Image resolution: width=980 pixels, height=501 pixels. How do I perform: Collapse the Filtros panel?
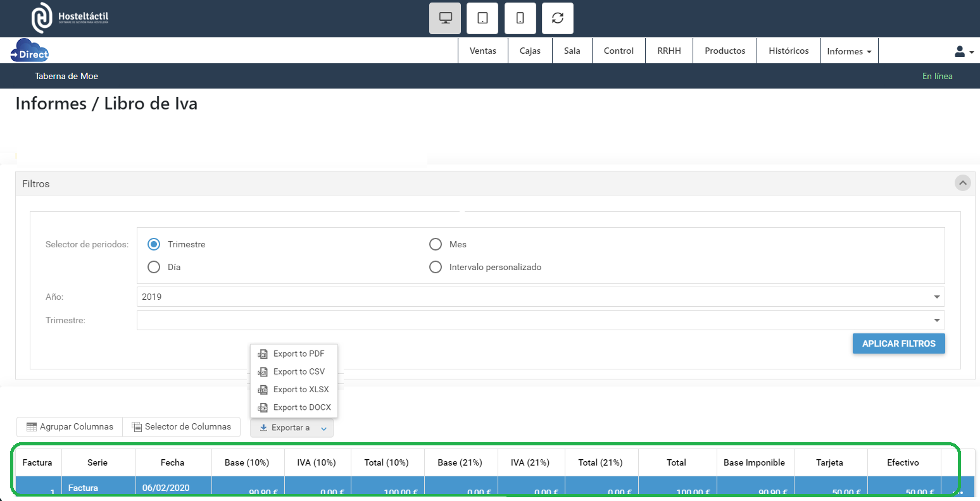pos(962,183)
